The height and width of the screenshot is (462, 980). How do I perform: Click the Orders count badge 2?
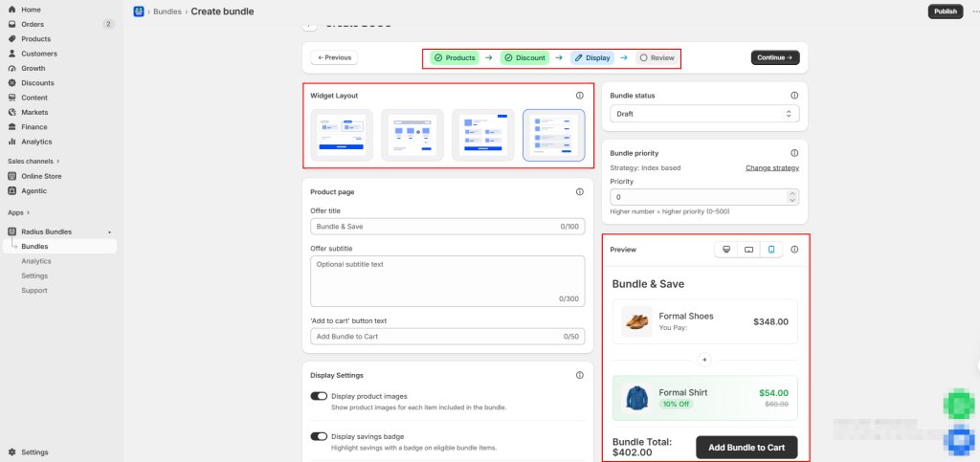tap(109, 24)
